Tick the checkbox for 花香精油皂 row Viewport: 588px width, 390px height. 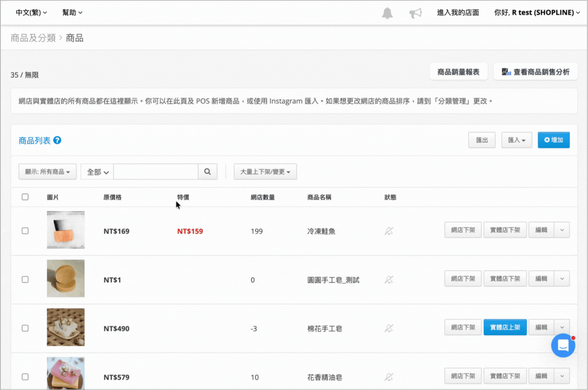point(25,376)
